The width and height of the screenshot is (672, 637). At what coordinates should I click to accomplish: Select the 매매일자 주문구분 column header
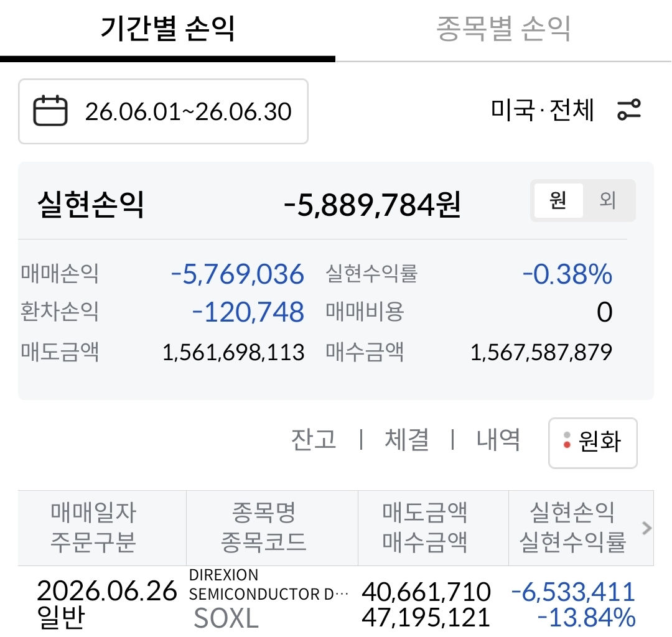coord(102,528)
